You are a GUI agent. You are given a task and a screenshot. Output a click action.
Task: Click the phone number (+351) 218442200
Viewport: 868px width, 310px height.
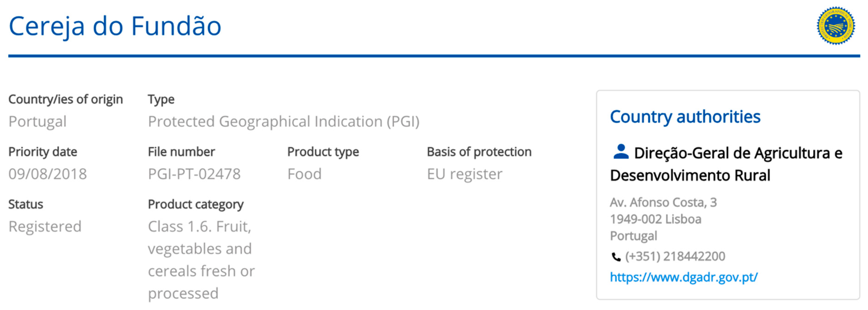pyautogui.click(x=675, y=257)
